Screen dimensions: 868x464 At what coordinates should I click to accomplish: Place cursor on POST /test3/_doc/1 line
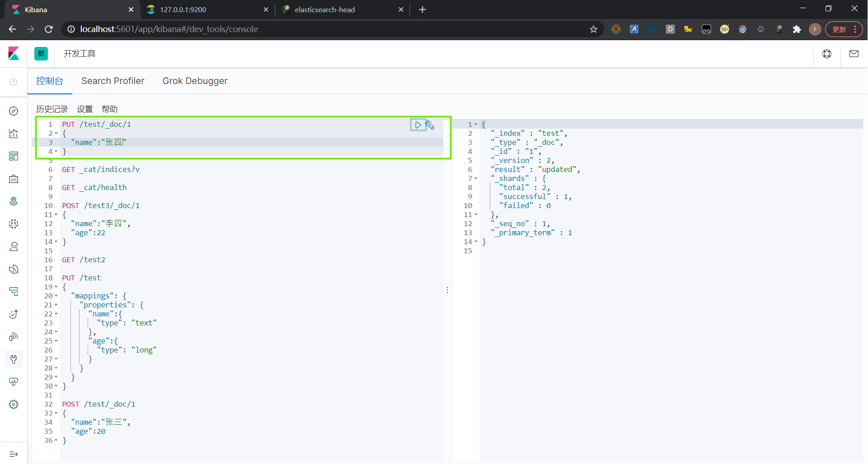[x=101, y=206]
